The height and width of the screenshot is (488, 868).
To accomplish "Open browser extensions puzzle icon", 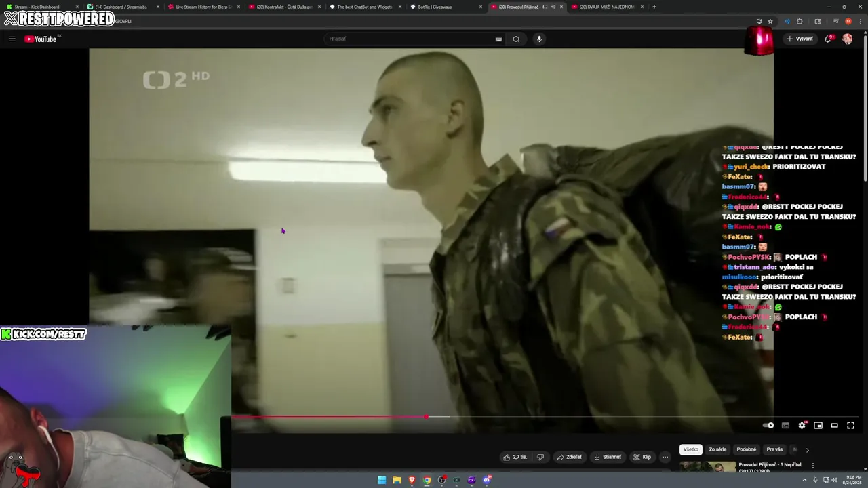I will (x=800, y=21).
